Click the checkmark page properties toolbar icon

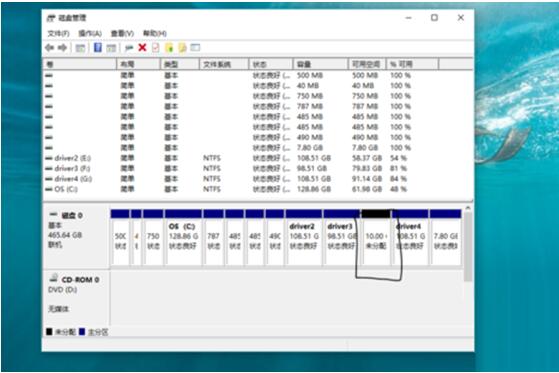coord(156,48)
